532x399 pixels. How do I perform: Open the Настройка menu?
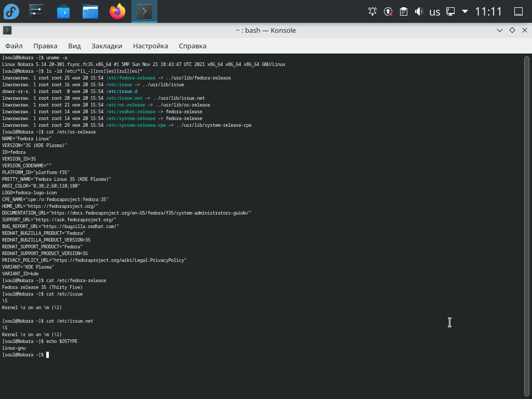click(x=150, y=46)
